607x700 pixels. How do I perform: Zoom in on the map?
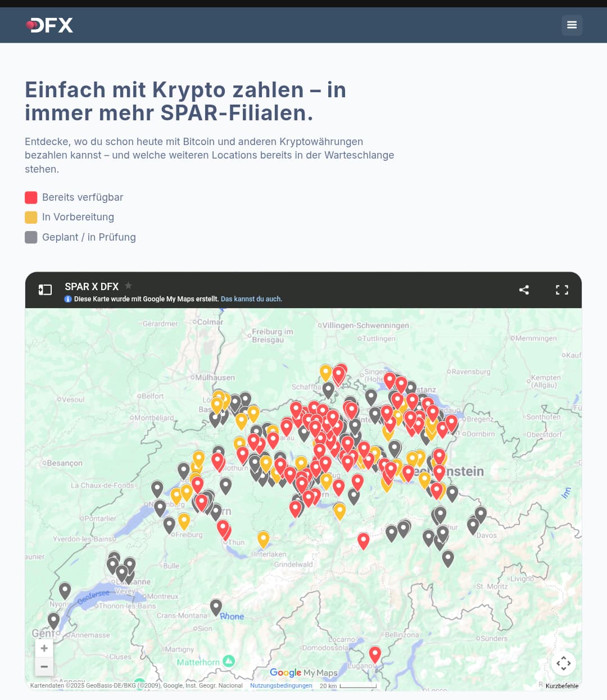(44, 648)
